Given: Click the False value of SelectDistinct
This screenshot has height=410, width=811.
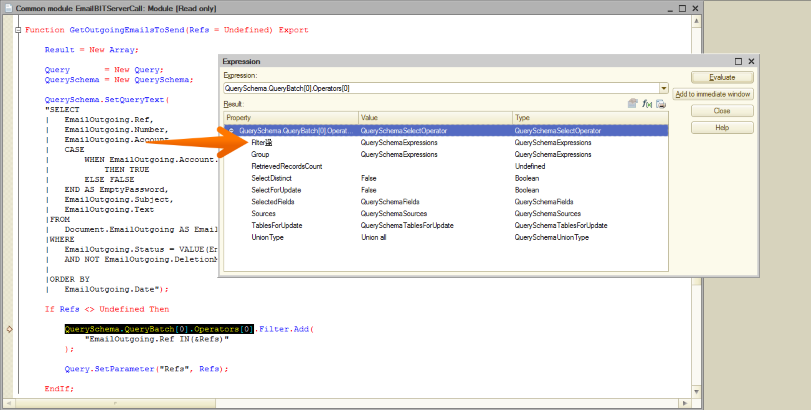Looking at the screenshot, I should point(368,178).
